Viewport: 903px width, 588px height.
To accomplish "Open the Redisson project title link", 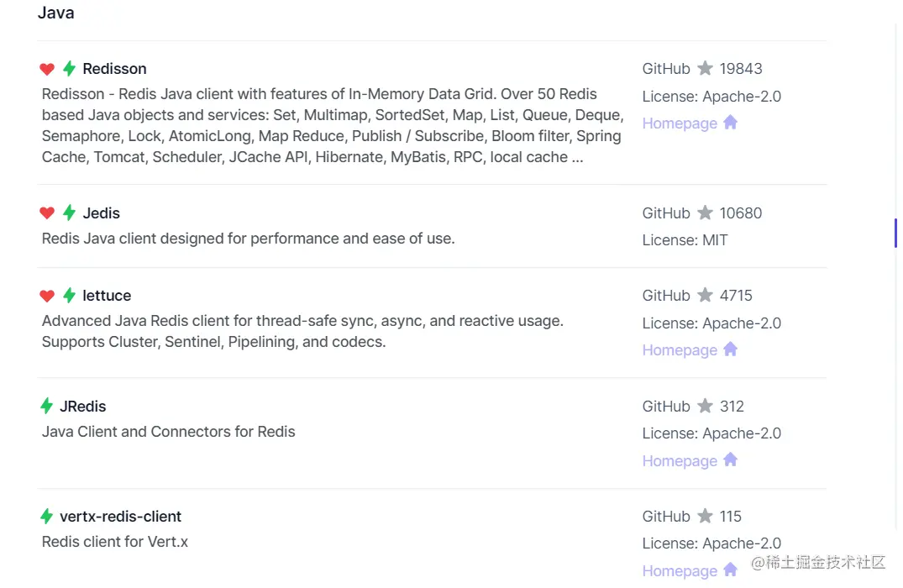I will tap(114, 69).
